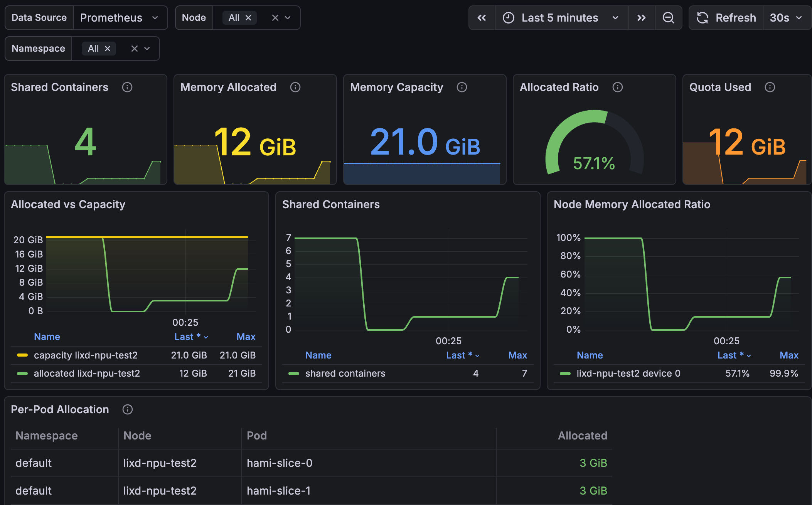Click the refresh circular arrows icon
The height and width of the screenshot is (505, 812).
pos(702,18)
